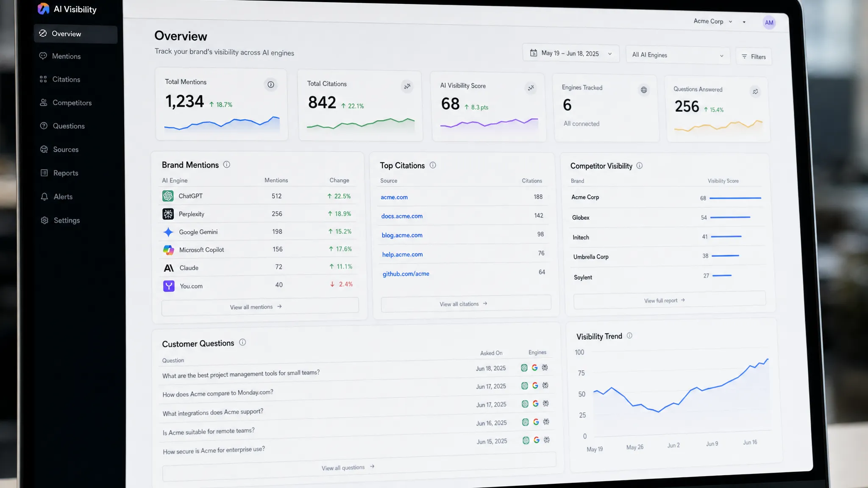Click the Acme Corp visibility score bar
Screen dimensions: 868x488
pos(735,198)
